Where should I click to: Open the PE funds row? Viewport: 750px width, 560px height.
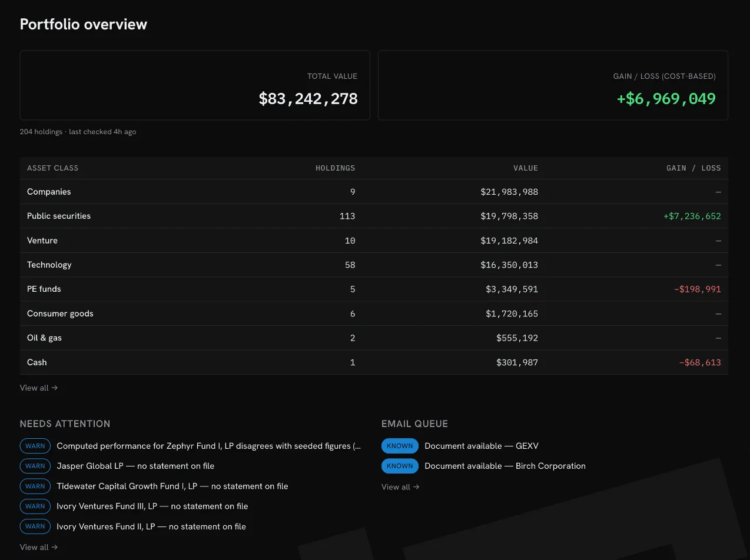[374, 289]
